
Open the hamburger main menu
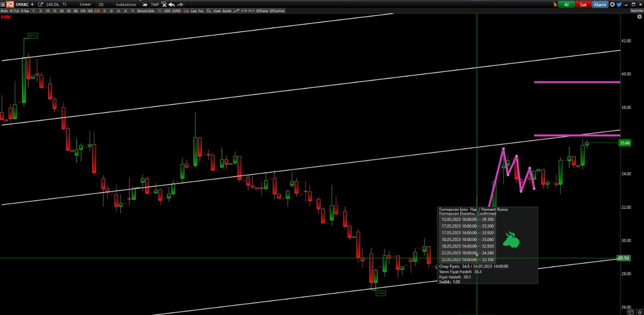coord(3,4)
